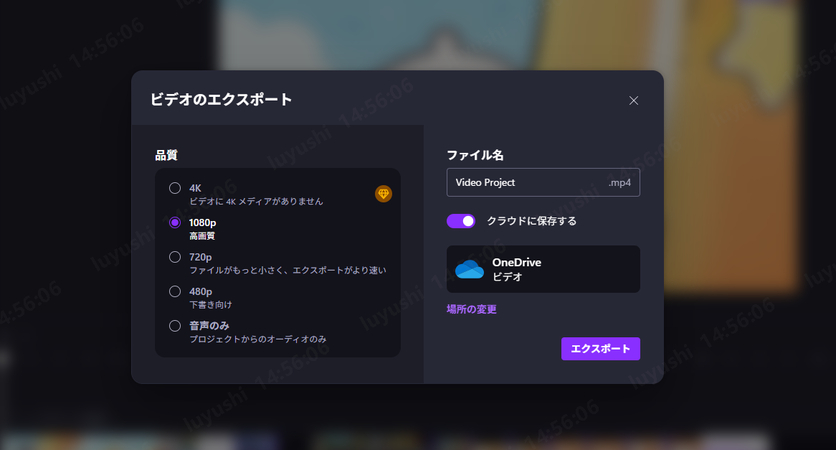Click the ビデオのエクスポート dialog title
Viewport: 836px width, 450px height.
[221, 100]
